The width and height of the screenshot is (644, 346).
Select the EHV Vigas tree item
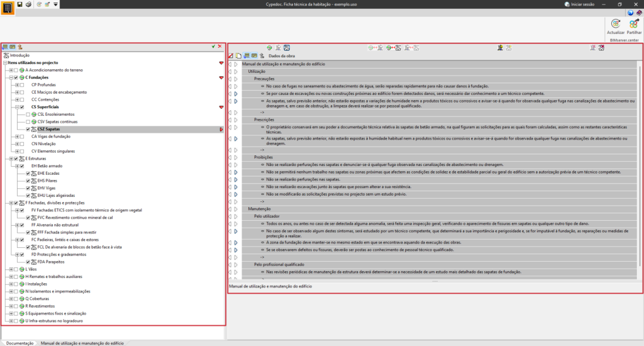pyautogui.click(x=47, y=188)
